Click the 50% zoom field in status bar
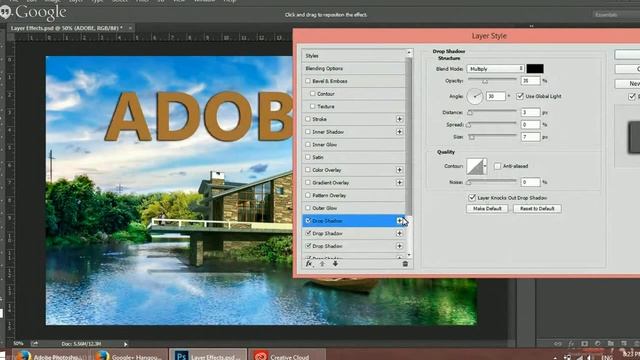Screen dimensions: 640x360 (x=18, y=344)
